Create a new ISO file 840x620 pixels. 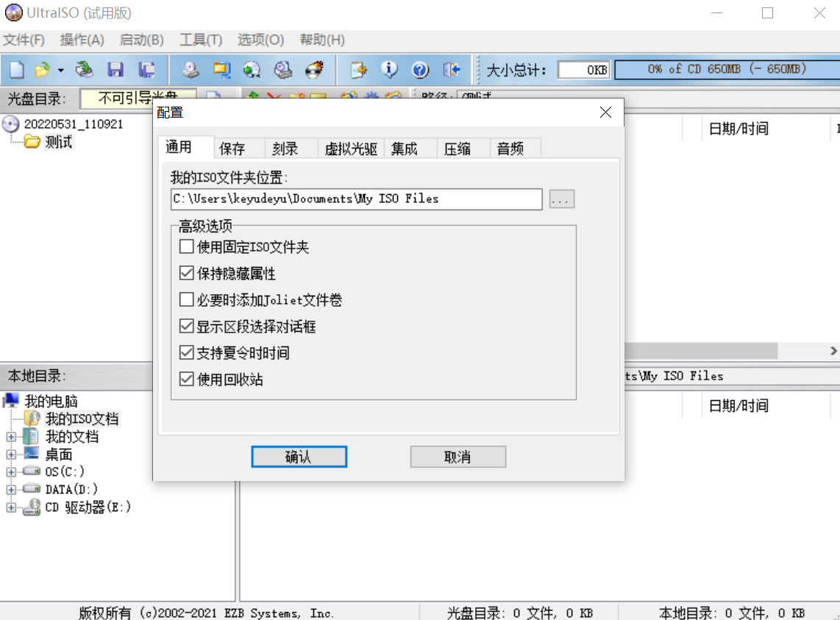pos(16,69)
